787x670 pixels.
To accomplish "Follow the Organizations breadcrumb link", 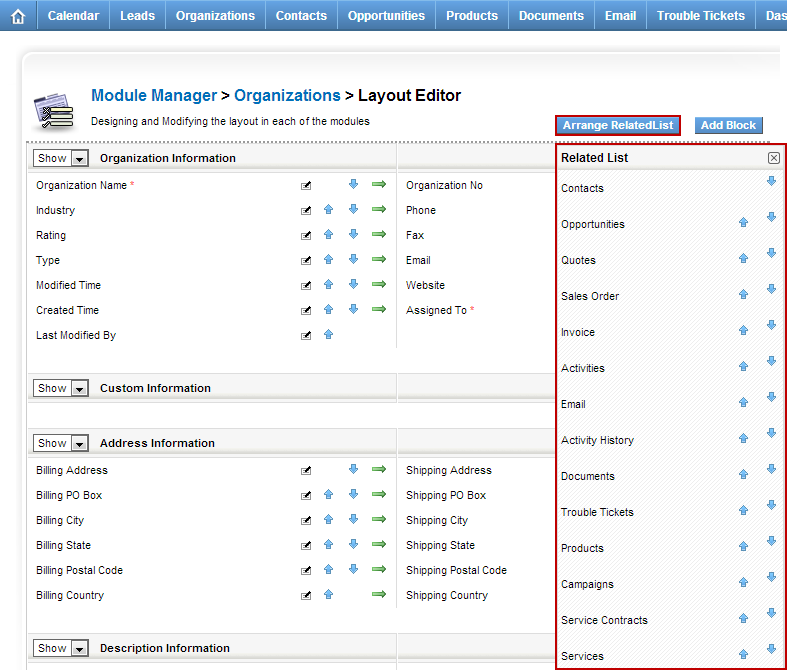I will tap(287, 95).
